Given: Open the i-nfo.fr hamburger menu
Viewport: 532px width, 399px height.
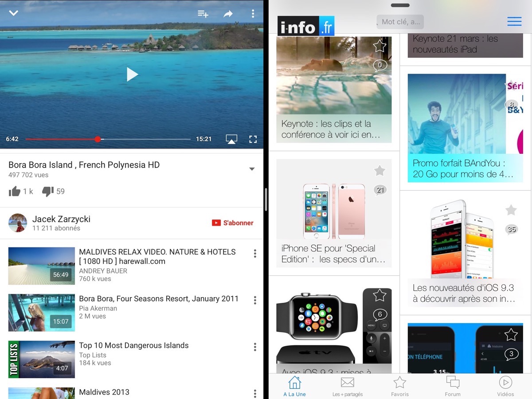Looking at the screenshot, I should coord(514,21).
